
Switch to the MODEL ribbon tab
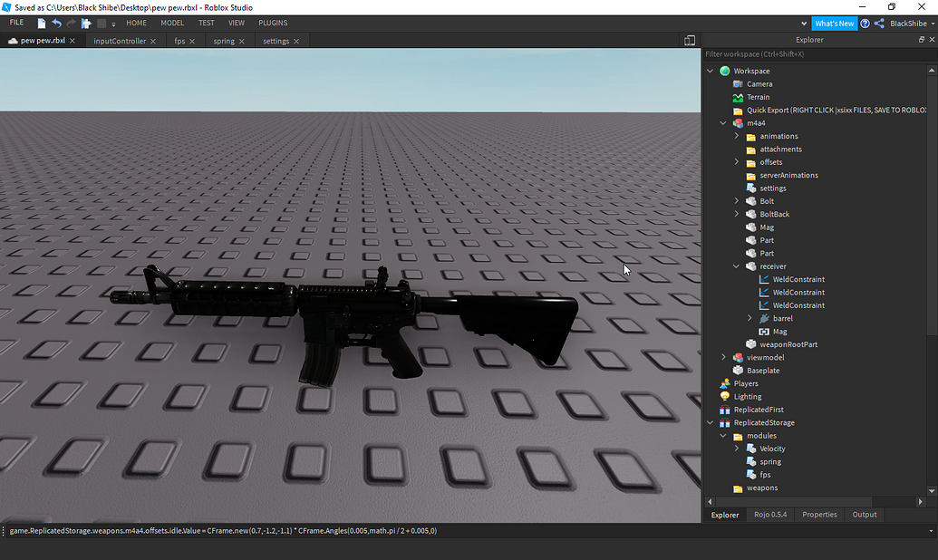point(172,23)
